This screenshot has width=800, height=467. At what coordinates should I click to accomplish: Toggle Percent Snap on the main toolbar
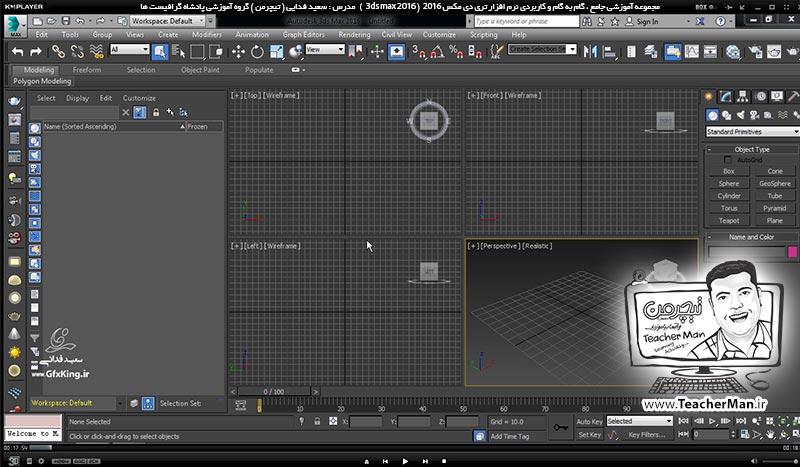[x=456, y=52]
